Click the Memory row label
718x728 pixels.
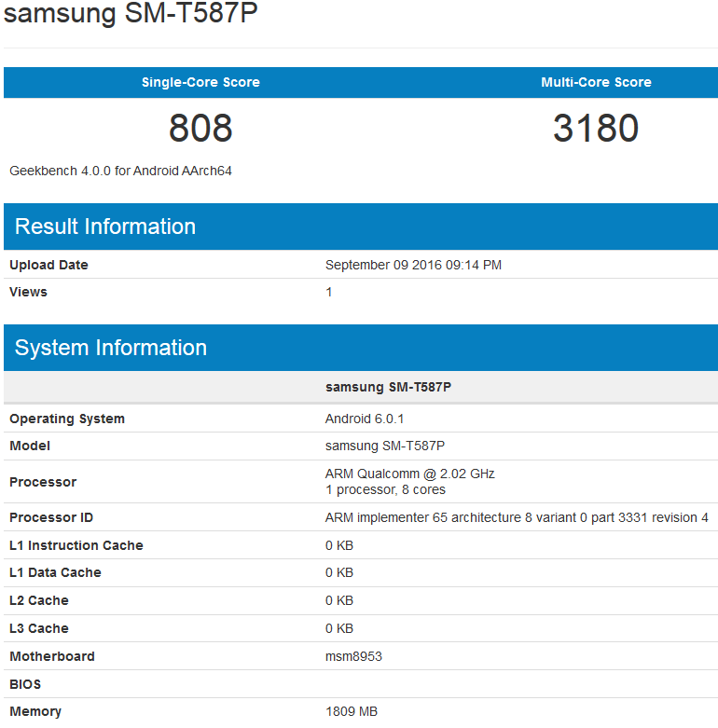tap(35, 711)
